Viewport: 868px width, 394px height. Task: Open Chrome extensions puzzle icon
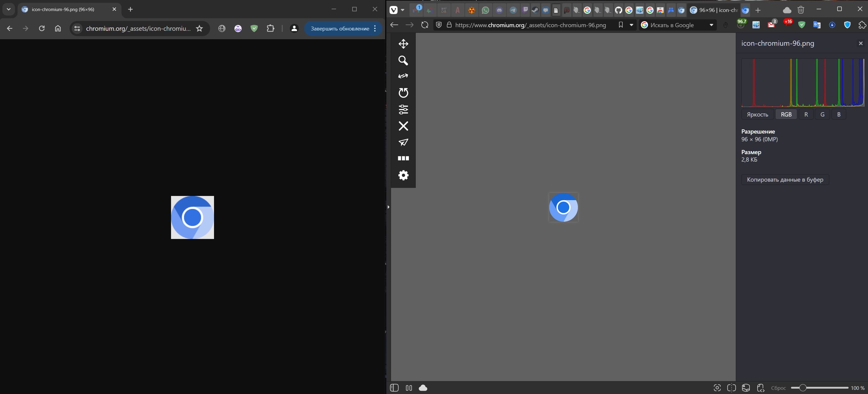270,29
